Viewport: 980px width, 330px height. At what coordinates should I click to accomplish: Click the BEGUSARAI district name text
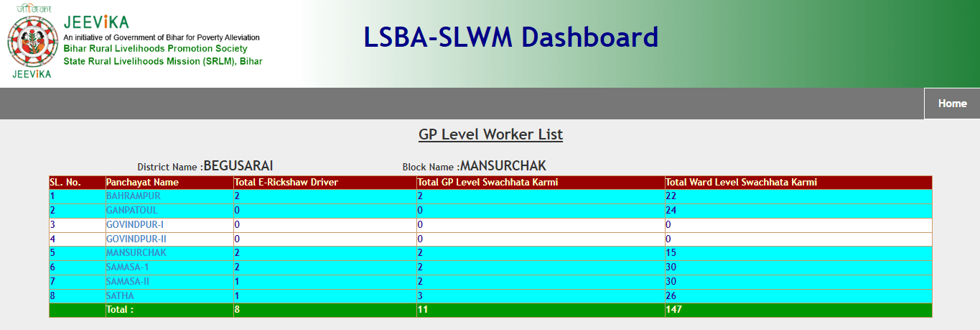pyautogui.click(x=238, y=166)
